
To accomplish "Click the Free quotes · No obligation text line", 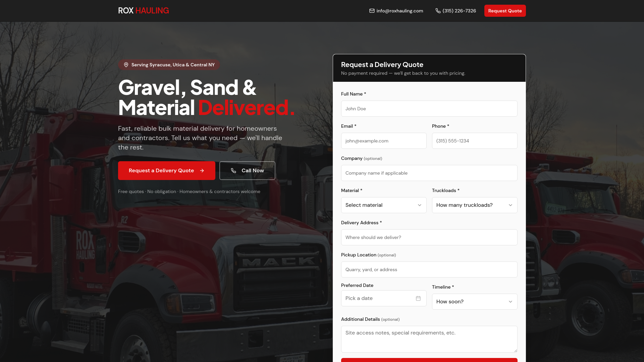I will [189, 191].
